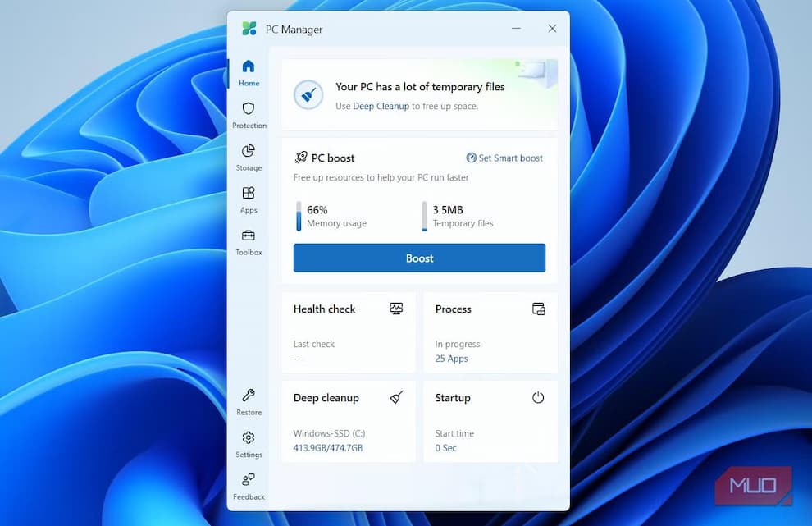Open the Set Smart boost link

[x=504, y=158]
